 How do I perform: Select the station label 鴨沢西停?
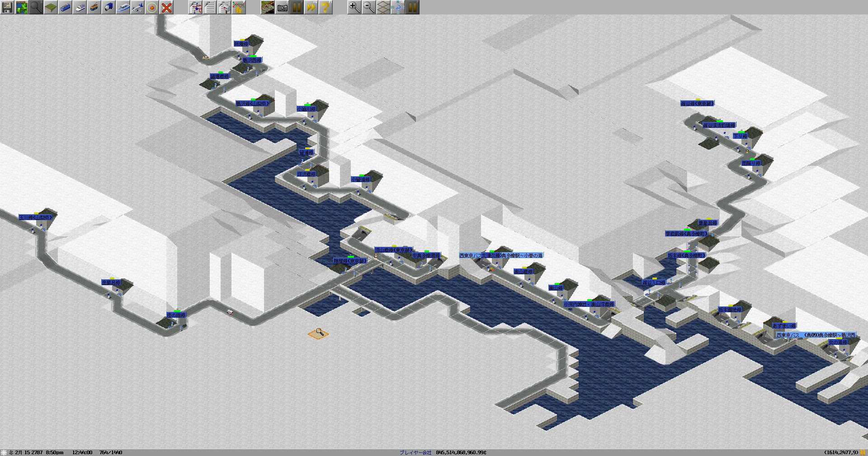(252, 60)
